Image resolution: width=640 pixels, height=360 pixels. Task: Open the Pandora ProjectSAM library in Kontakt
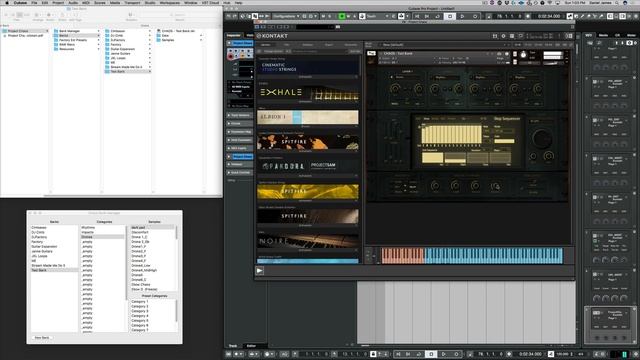[308, 166]
